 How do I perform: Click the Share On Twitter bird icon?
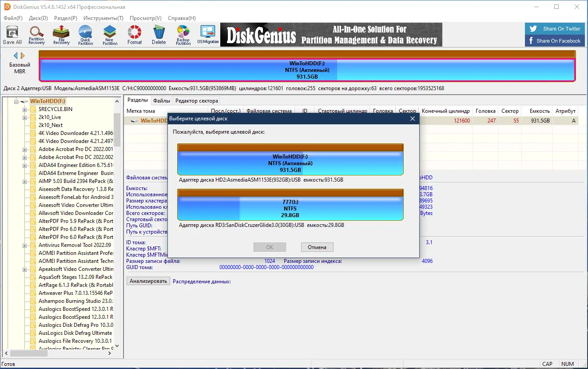[x=532, y=29]
